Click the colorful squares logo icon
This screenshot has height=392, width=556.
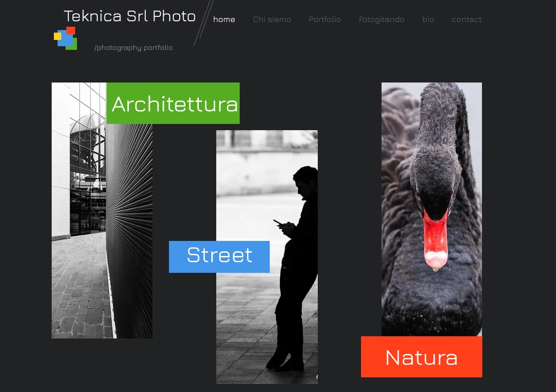tap(66, 38)
